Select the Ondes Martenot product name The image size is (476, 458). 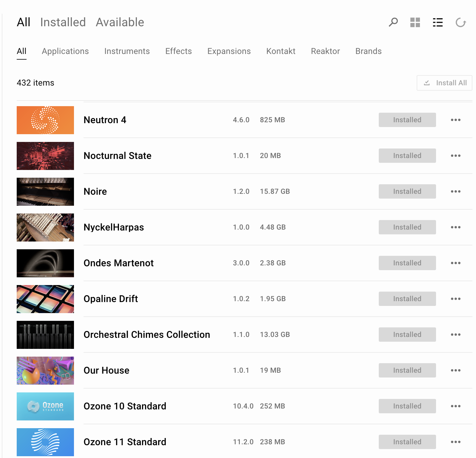[x=119, y=263]
